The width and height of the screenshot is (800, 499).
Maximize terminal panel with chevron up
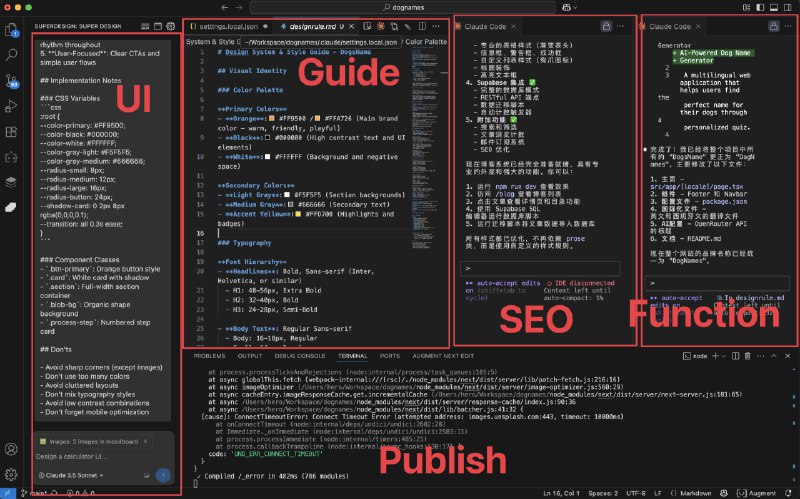tap(774, 356)
